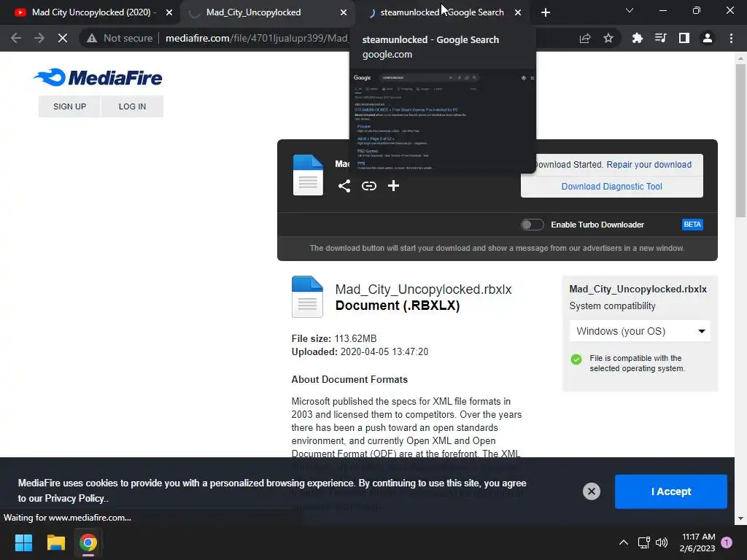Click the File size 113.62MB text
This screenshot has height=560, width=747.
[x=334, y=338]
